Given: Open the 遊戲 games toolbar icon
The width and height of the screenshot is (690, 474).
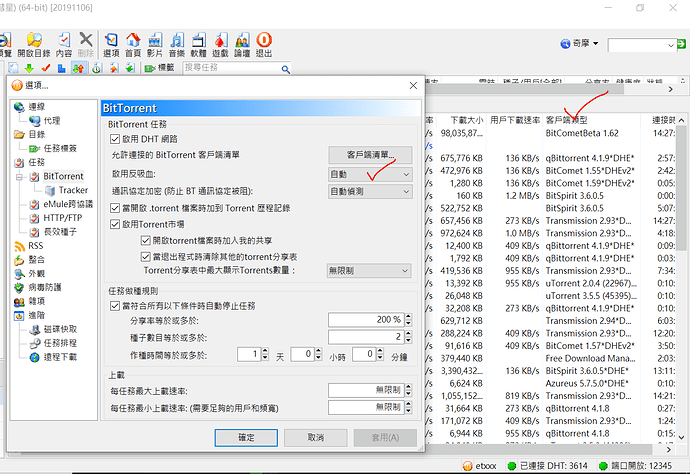Looking at the screenshot, I should click(220, 45).
